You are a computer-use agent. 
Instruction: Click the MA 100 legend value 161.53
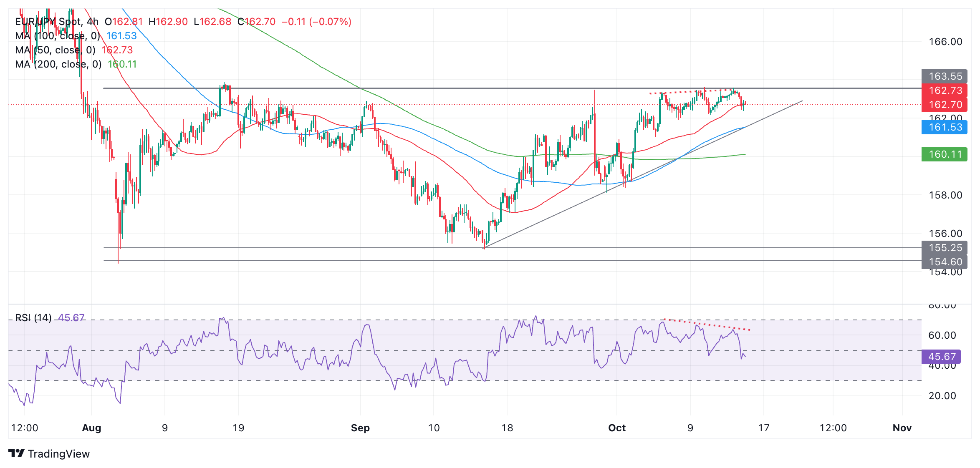coord(121,36)
